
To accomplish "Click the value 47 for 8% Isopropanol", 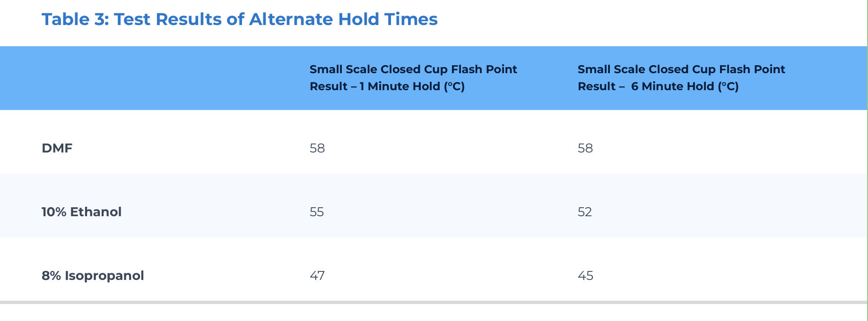I will click(317, 276).
